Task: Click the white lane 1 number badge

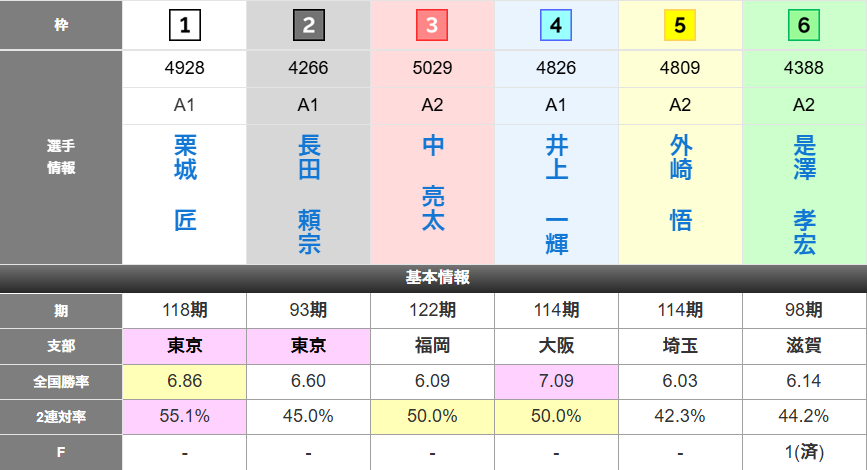Action: [x=185, y=25]
